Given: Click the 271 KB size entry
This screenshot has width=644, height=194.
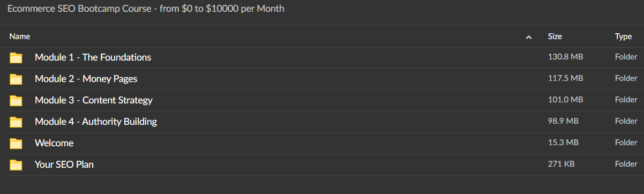Looking at the screenshot, I should [561, 164].
